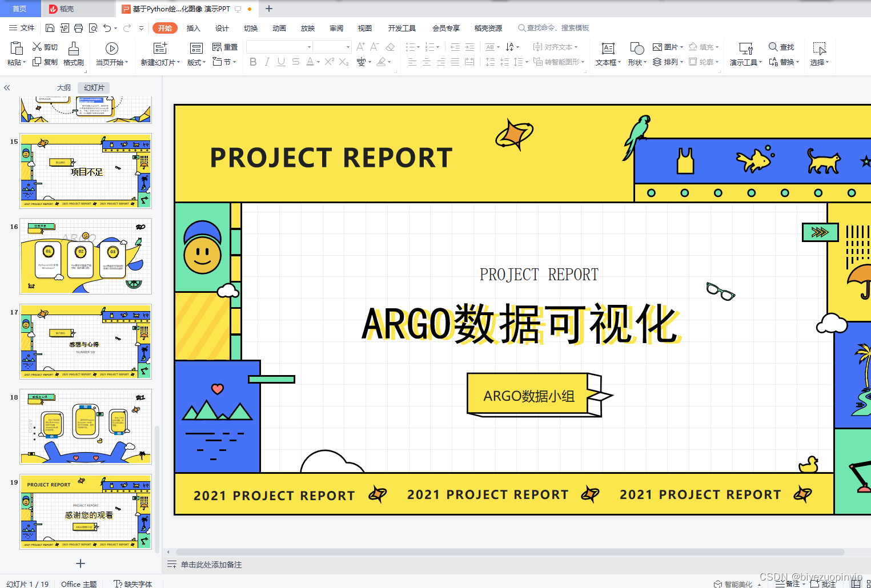The height and width of the screenshot is (588, 871).
Task: Open the 审阅 Review ribbon tab
Action: point(336,28)
